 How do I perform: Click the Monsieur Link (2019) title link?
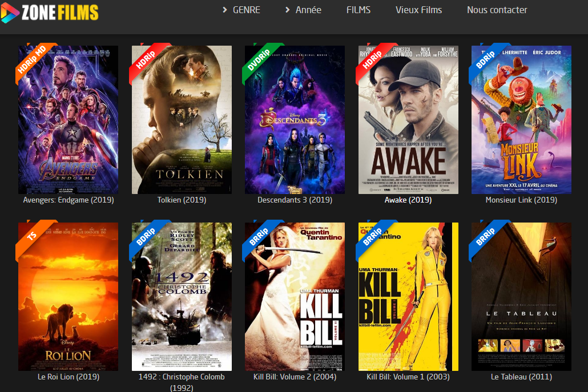(x=521, y=200)
